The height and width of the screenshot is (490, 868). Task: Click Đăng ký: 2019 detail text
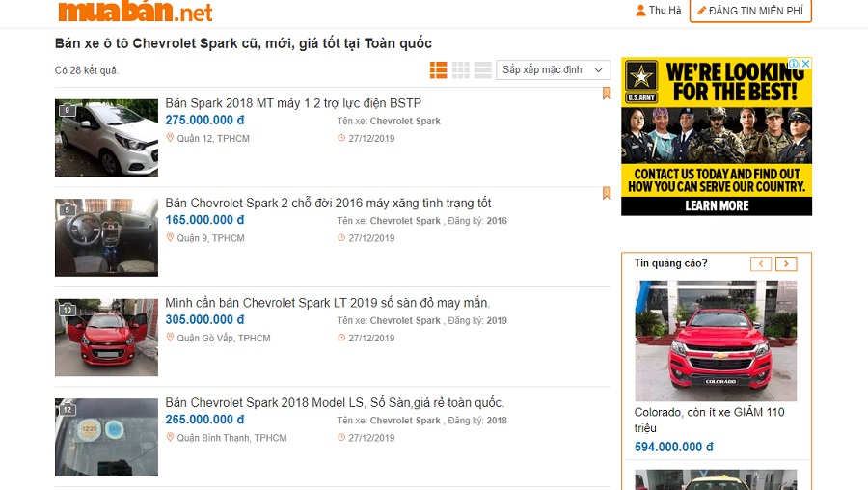click(477, 320)
